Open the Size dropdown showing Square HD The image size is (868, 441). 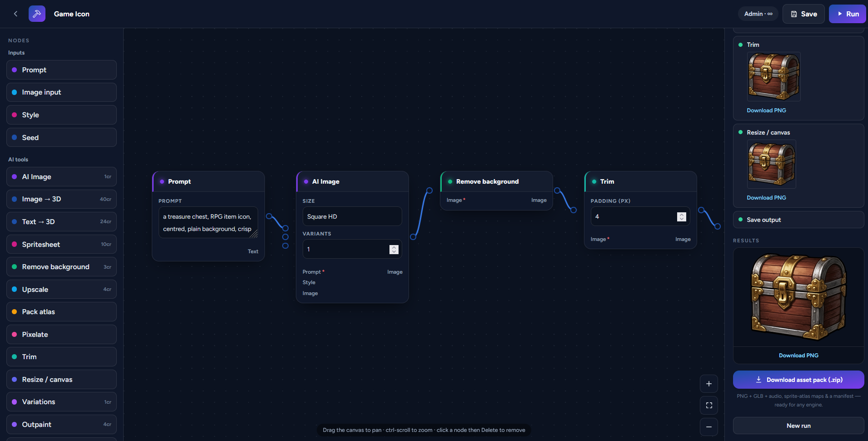pos(352,216)
